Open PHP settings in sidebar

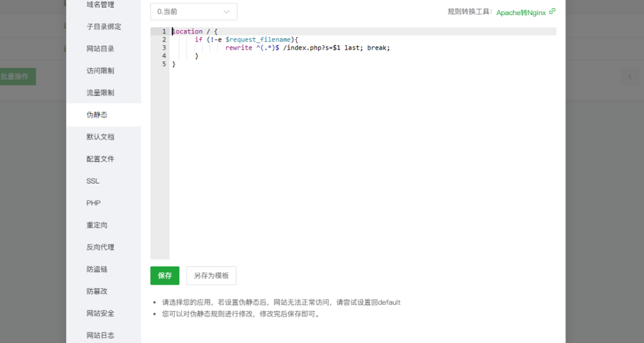click(x=93, y=203)
